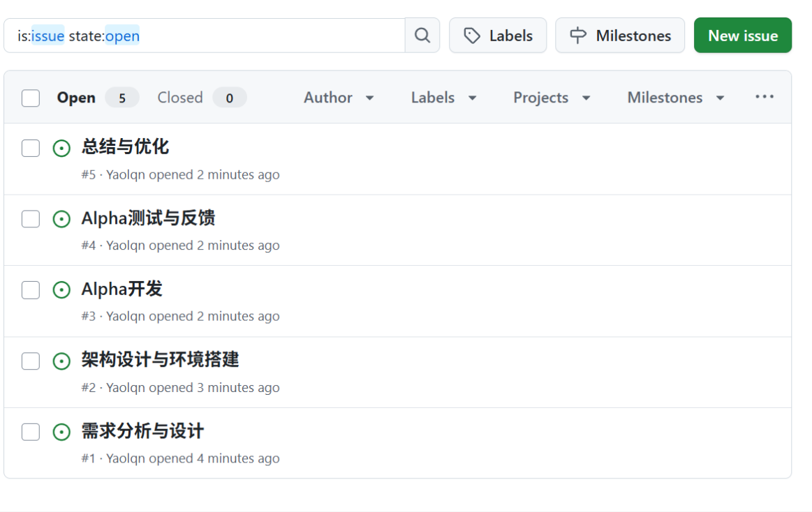Expand the Labels filter dropdown in list header
The image size is (812, 512).
[444, 98]
